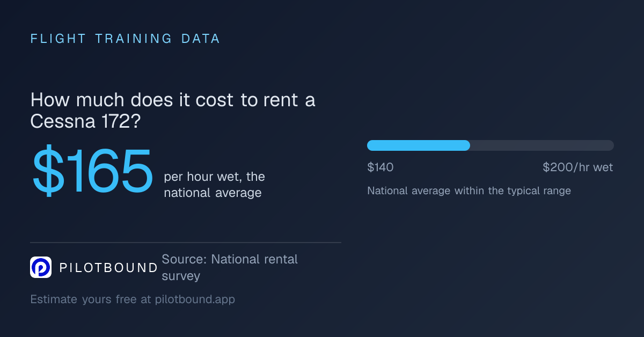Click the 'National average within the typical range' caption

pos(469,191)
